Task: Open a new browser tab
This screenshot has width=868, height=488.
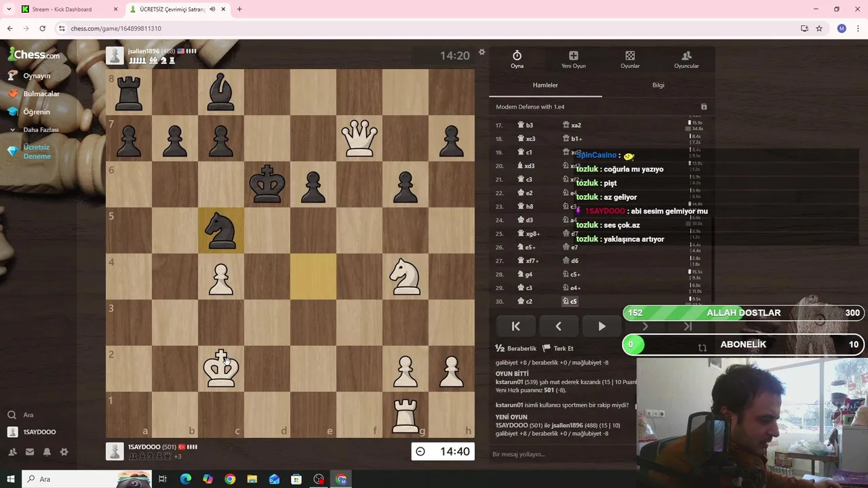Action: (x=239, y=9)
